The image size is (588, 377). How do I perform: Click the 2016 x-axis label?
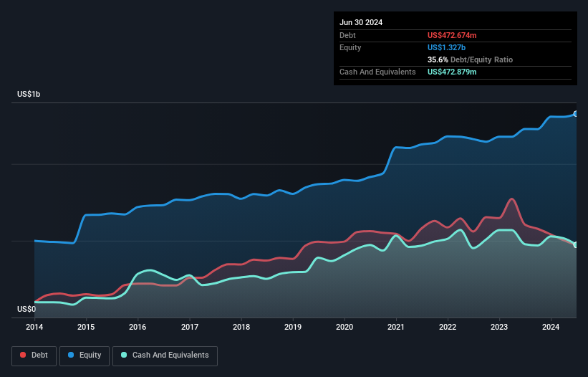pos(138,327)
